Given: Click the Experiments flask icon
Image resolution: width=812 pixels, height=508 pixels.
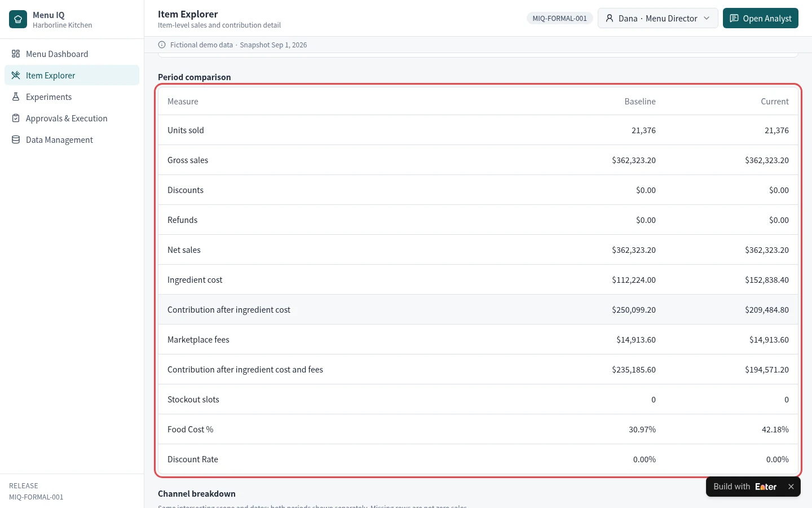Looking at the screenshot, I should coord(16,97).
